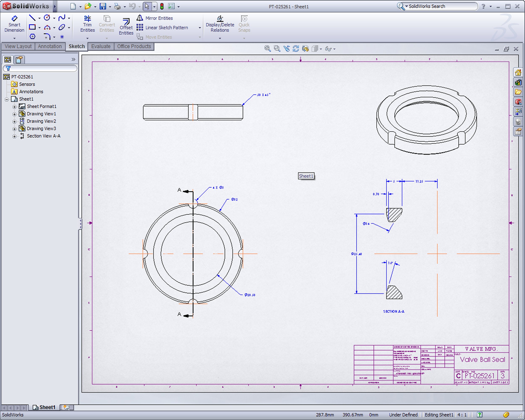Activate the Trim Entities tool

(x=87, y=24)
